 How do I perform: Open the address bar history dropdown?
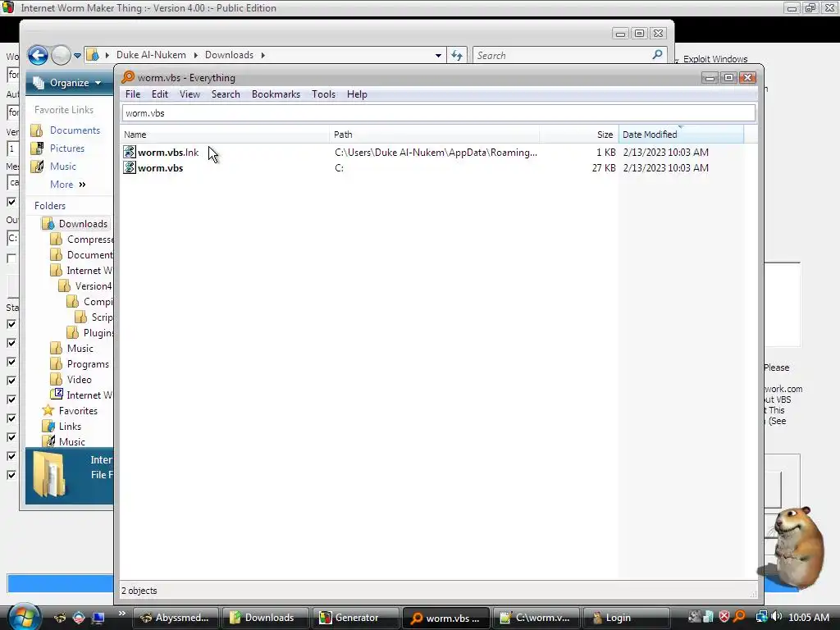click(438, 55)
